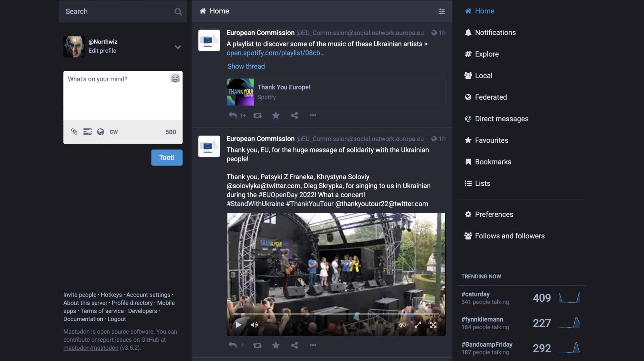Open #BandcampFriday trending hashtag
644x361 pixels.
(x=487, y=344)
